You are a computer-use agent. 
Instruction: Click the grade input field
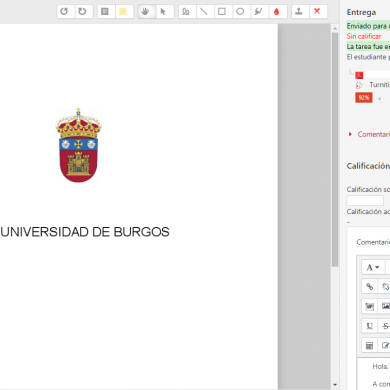point(365,200)
